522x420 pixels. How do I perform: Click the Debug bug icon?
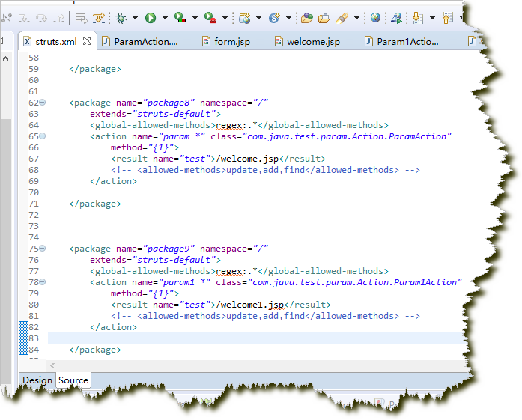click(121, 18)
